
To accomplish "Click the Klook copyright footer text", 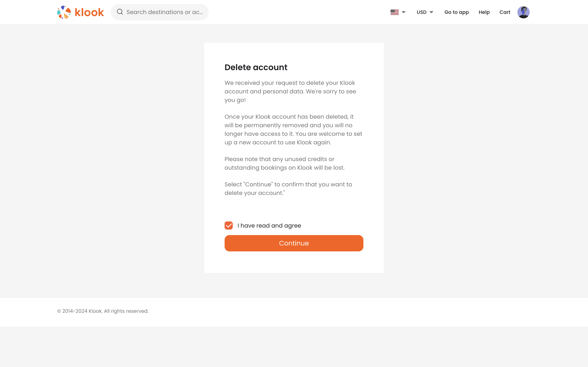I will (x=103, y=311).
